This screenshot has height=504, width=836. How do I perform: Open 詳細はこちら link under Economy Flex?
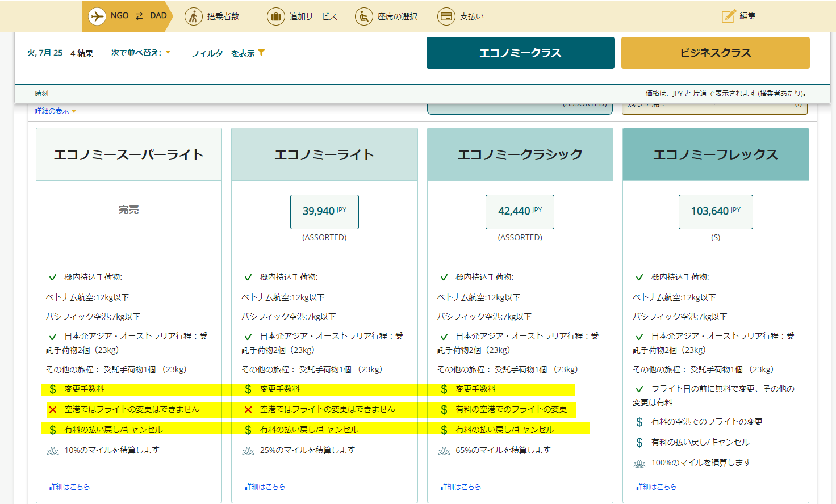click(x=657, y=486)
